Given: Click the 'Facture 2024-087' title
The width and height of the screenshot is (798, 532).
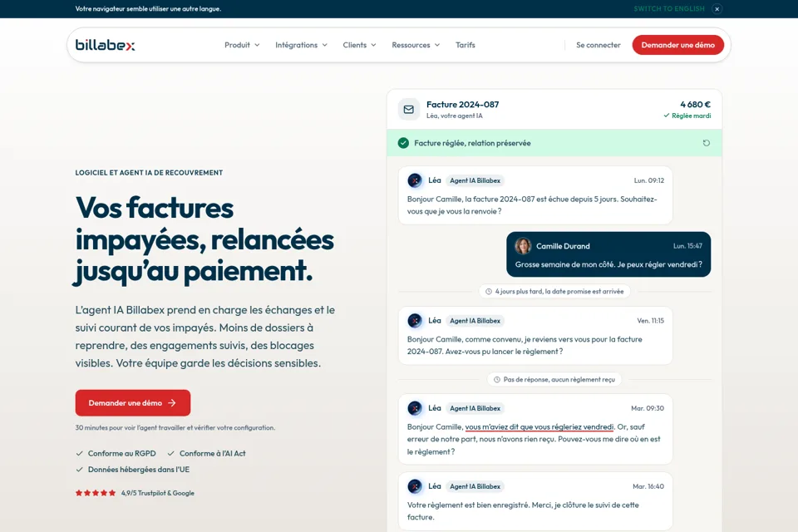Looking at the screenshot, I should [x=463, y=105].
